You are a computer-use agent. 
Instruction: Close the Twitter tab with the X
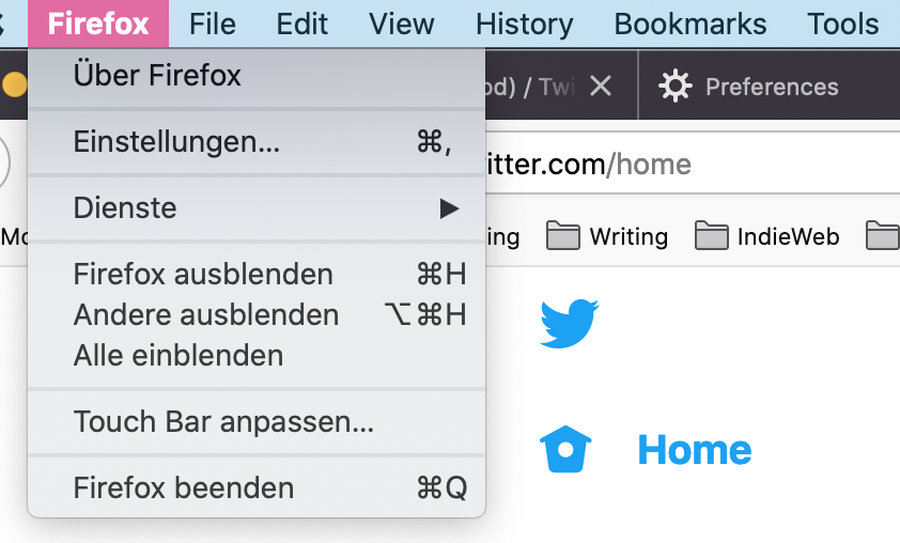(x=600, y=87)
